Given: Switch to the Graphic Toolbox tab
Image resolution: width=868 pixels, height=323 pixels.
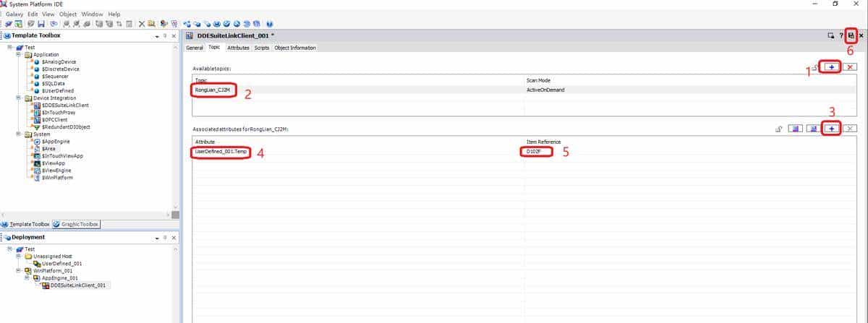Looking at the screenshot, I should click(x=77, y=225).
